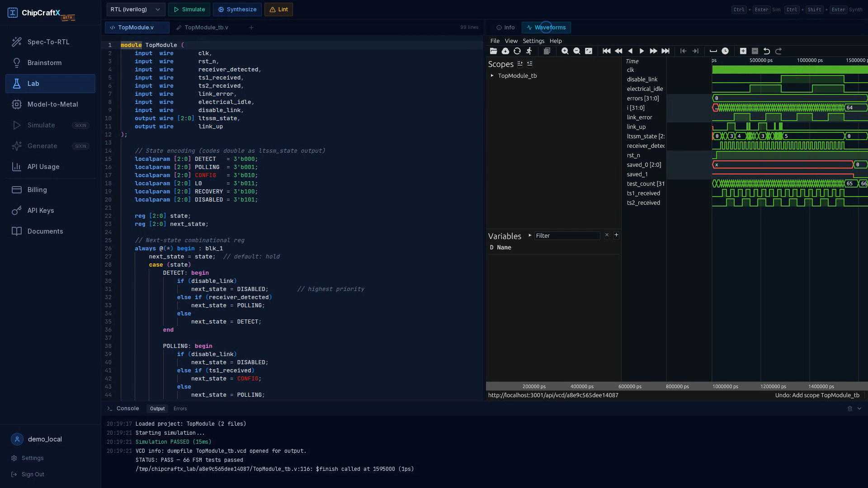Redo the waveform action

tap(778, 51)
